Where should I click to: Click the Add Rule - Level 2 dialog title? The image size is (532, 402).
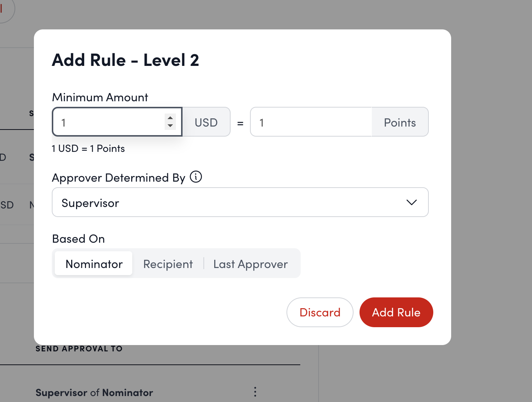click(x=126, y=60)
